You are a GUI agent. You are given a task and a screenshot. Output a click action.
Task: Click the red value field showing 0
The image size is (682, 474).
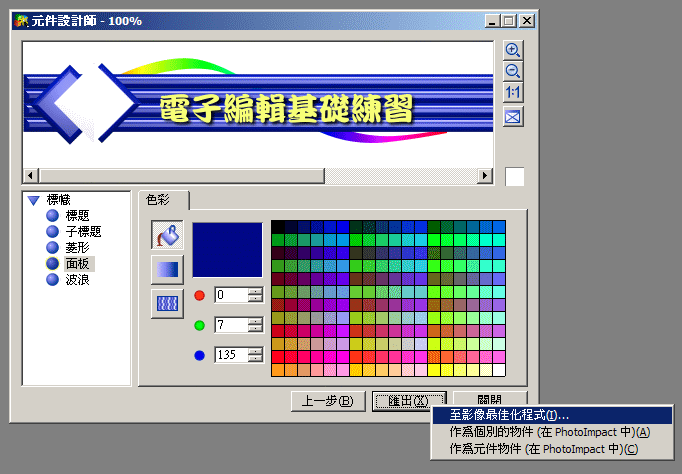231,295
